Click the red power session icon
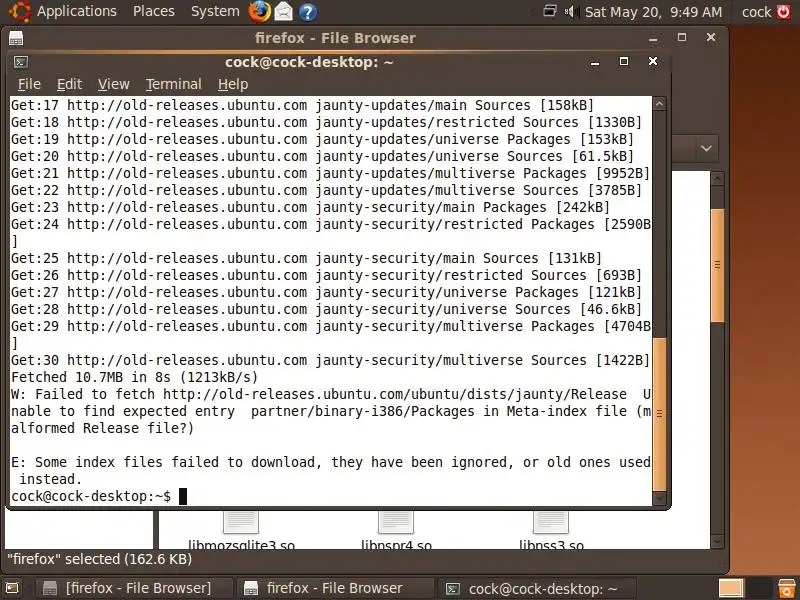This screenshot has height=600, width=800. [x=783, y=12]
